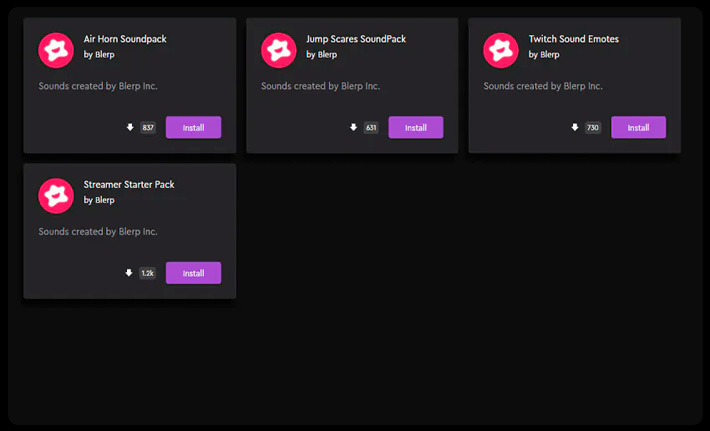This screenshot has width=710, height=431.
Task: Click the 730 download count badge
Action: (x=593, y=128)
